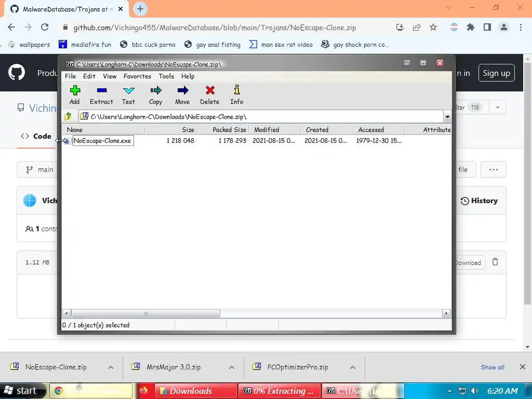This screenshot has height=399, width=532.
Task: Close the browser downloads bar
Action: 523,367
